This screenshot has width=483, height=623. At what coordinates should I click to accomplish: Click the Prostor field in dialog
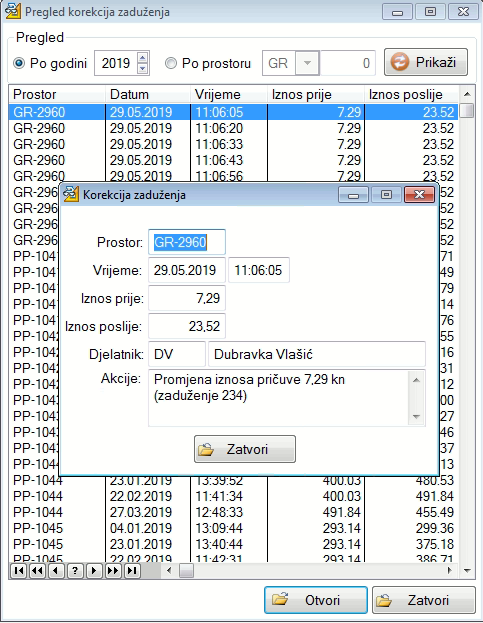[x=187, y=242]
